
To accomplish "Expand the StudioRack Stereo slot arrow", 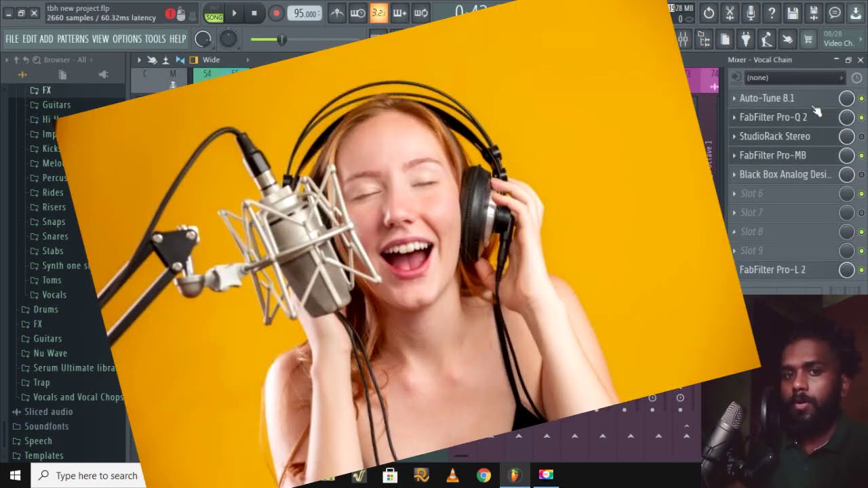I will [734, 136].
